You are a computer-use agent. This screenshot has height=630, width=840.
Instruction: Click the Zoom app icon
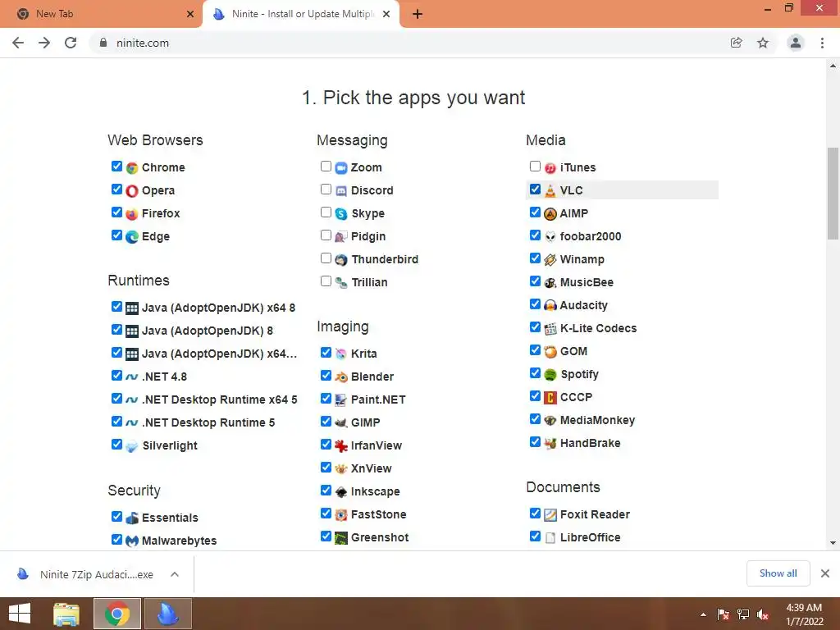[341, 167]
